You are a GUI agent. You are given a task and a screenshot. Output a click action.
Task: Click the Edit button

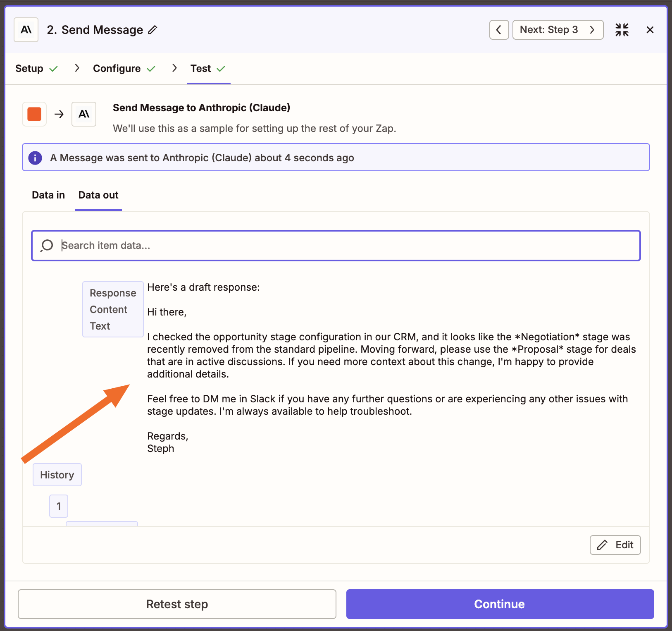[x=615, y=545]
